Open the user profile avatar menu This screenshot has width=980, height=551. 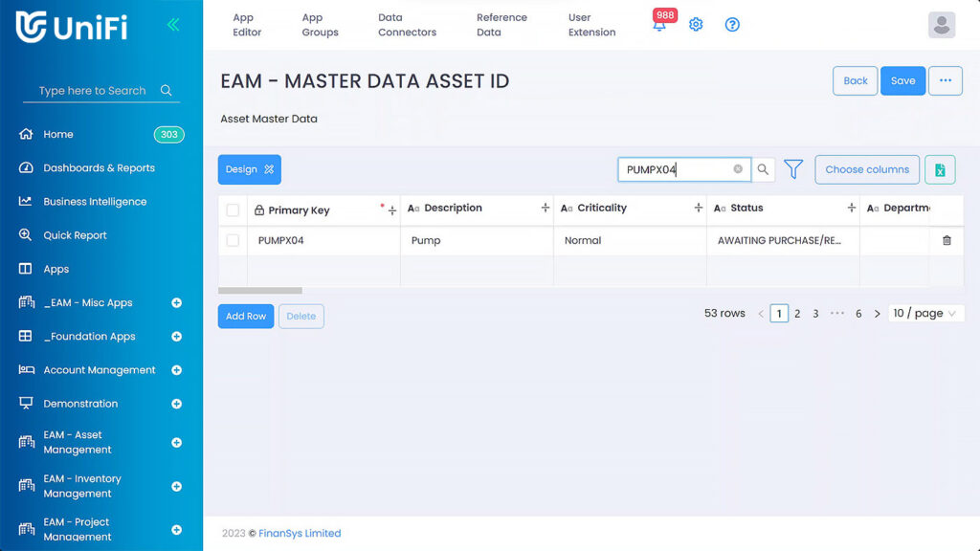(941, 25)
